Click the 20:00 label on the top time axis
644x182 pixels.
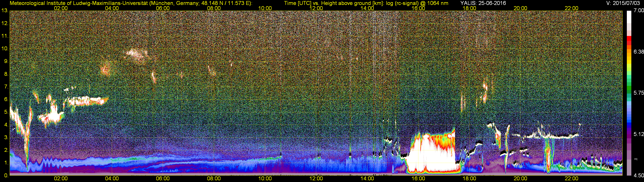point(521,8)
